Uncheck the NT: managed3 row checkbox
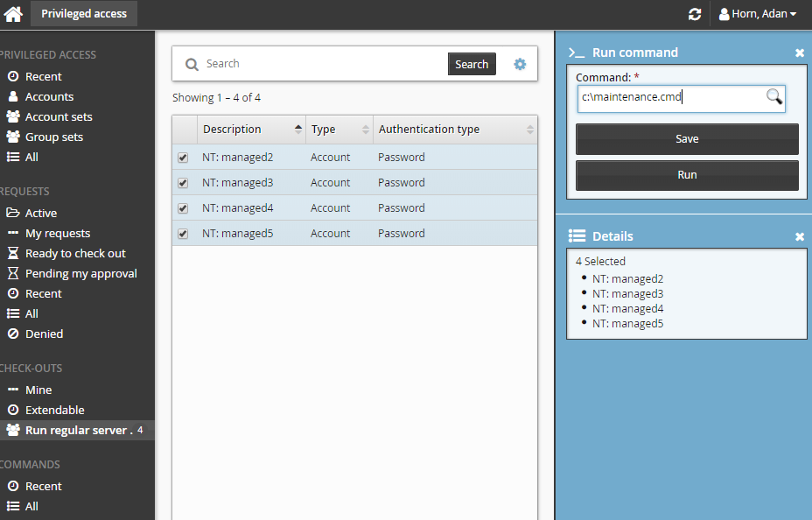Viewport: 812px width, 520px height. (x=183, y=184)
